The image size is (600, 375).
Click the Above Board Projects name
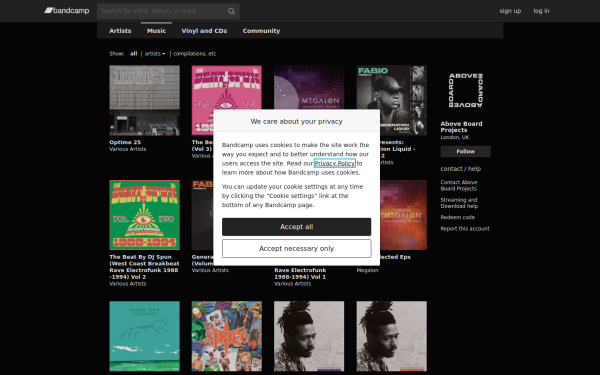(461, 127)
